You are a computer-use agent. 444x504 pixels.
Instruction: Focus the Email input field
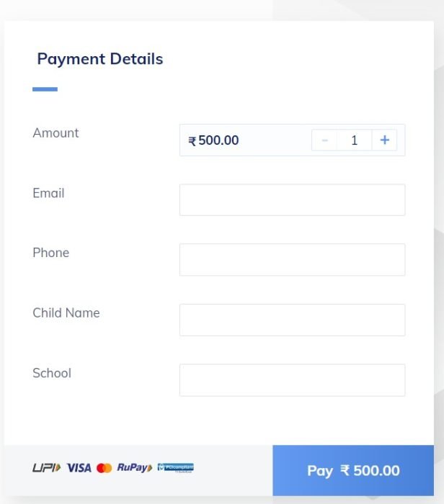click(x=292, y=199)
